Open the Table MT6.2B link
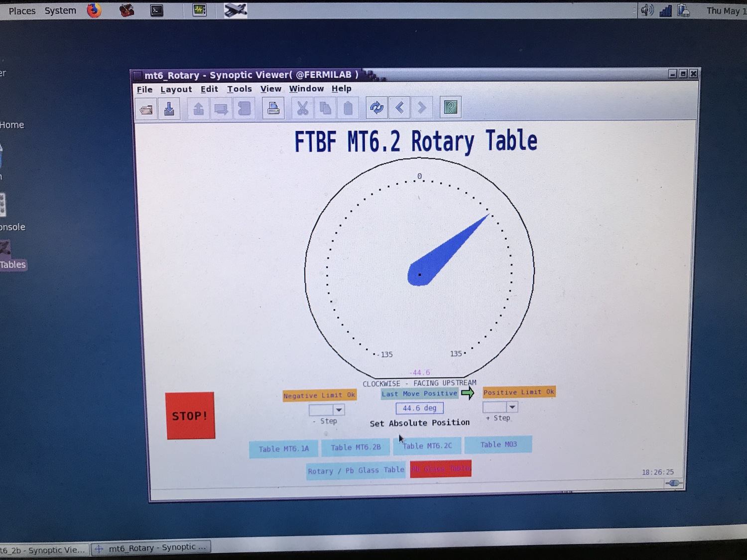 pos(356,447)
